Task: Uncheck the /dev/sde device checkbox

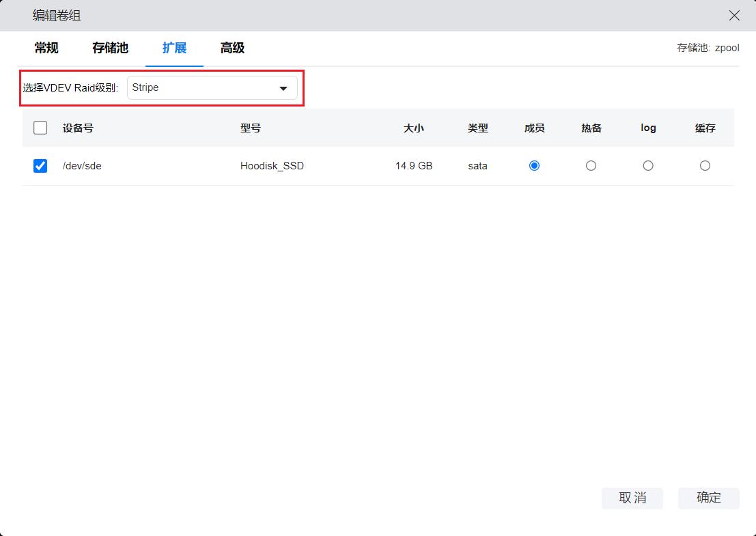Action: click(40, 166)
